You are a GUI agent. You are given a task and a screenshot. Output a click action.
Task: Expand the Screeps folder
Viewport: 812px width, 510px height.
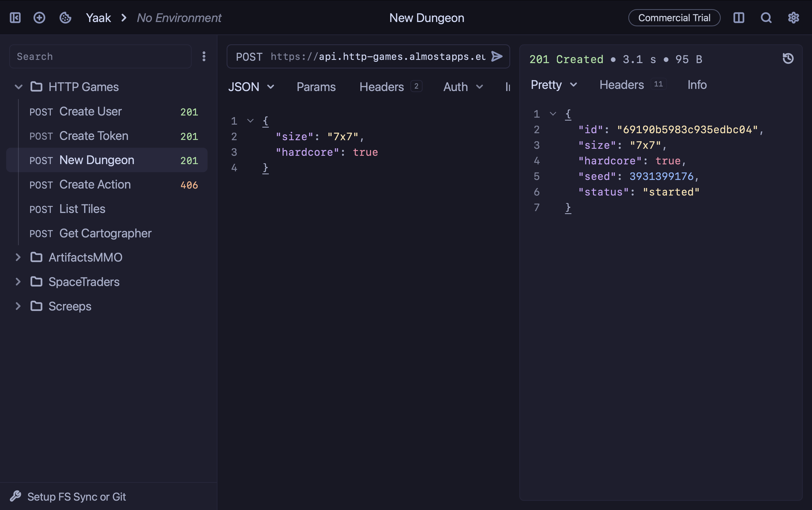[x=19, y=306]
